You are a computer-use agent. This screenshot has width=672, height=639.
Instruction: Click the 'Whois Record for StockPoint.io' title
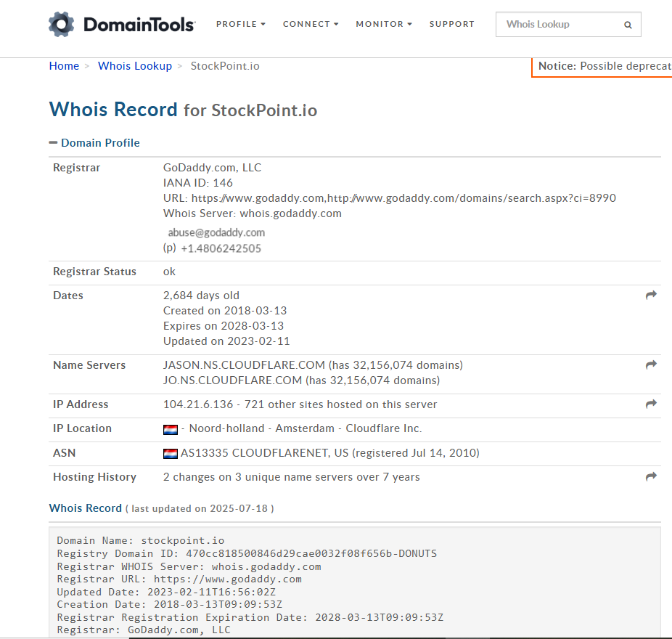(183, 110)
